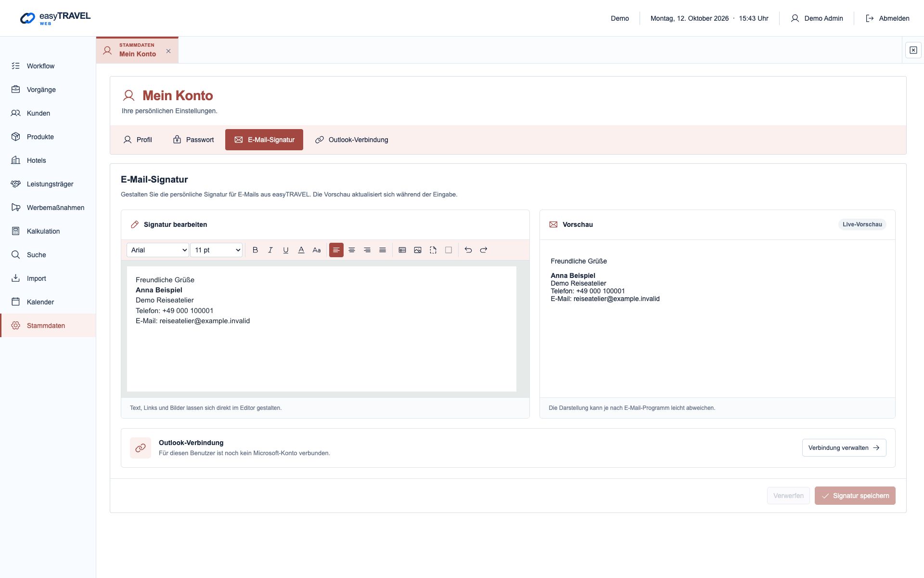Click the Verwerfen button
This screenshot has width=924, height=578.
(788, 496)
